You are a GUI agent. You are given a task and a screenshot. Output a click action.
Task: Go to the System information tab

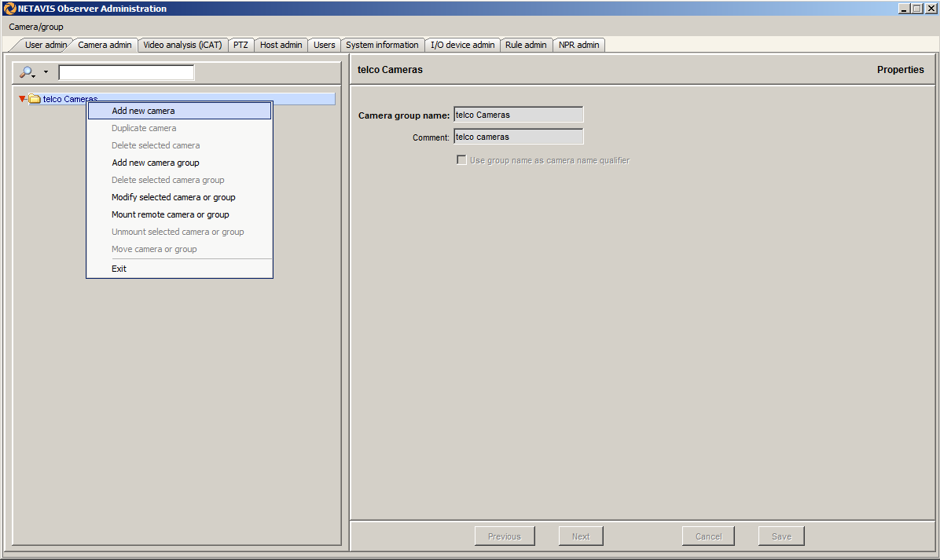point(382,45)
